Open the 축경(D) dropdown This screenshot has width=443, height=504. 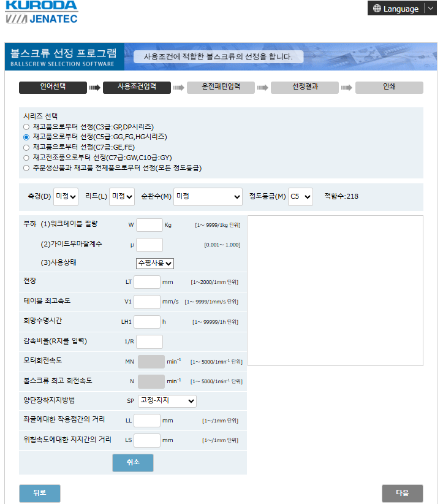(66, 197)
